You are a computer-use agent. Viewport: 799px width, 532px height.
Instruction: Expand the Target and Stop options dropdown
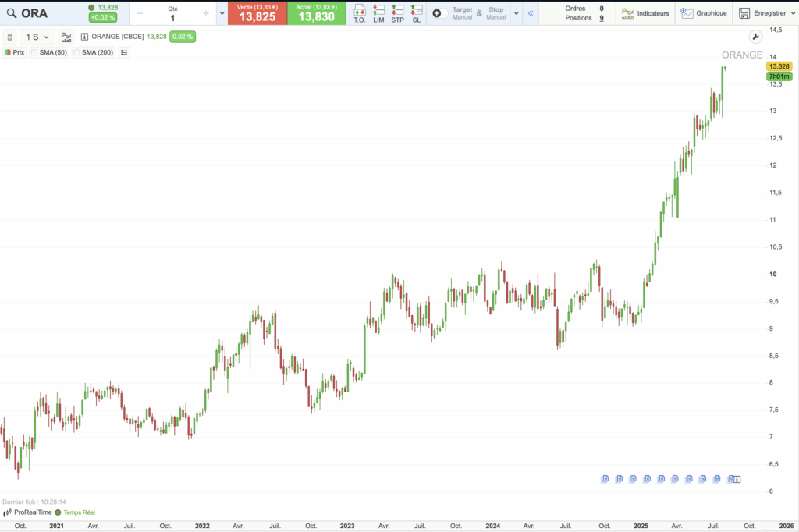click(517, 13)
